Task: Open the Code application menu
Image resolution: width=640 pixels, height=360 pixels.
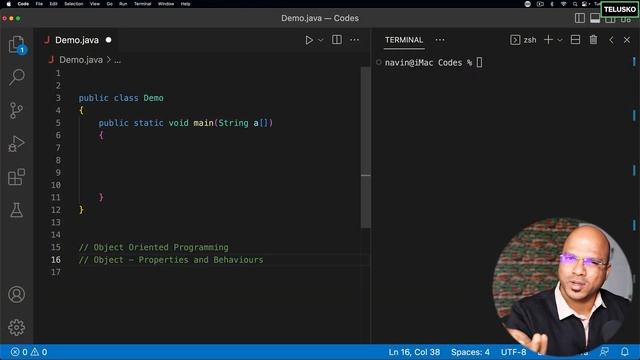Action: [x=23, y=4]
